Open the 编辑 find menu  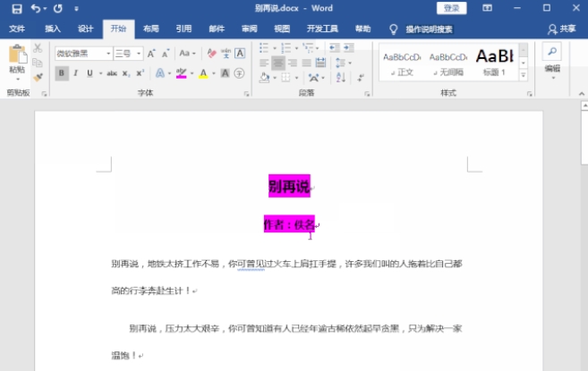[552, 62]
